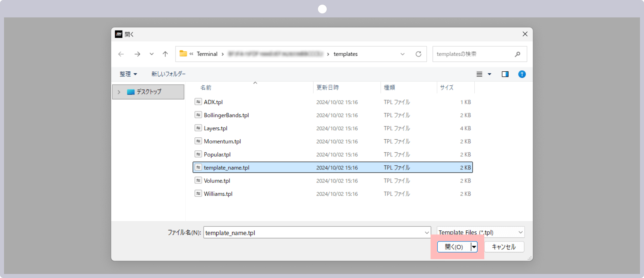Click the search magnifier icon

518,54
